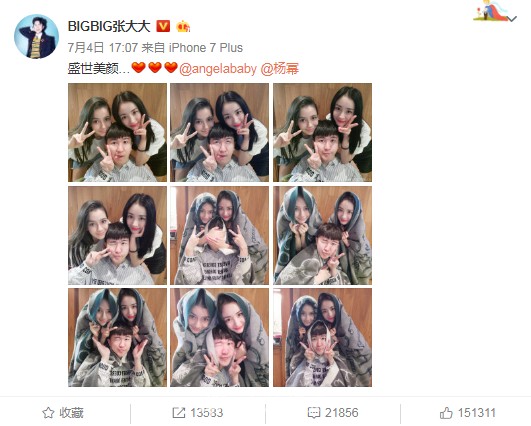Click the iPhone 7 Plus source link
531x426 pixels.
(x=206, y=48)
